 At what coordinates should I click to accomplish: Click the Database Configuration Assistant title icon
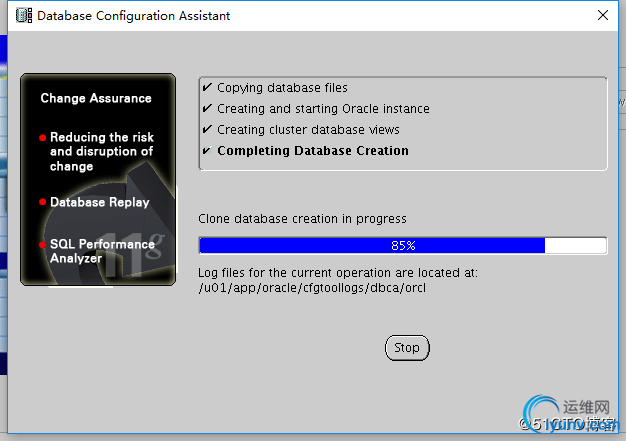[x=24, y=16]
